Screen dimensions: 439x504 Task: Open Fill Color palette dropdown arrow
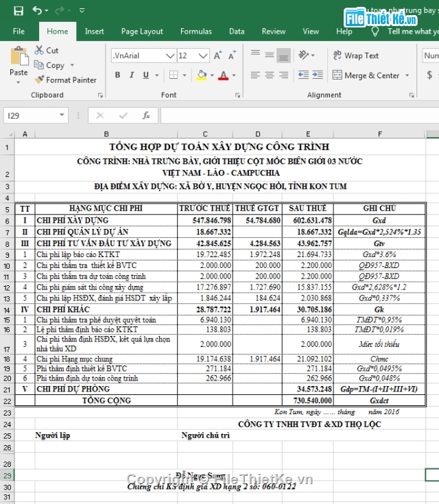[x=212, y=75]
